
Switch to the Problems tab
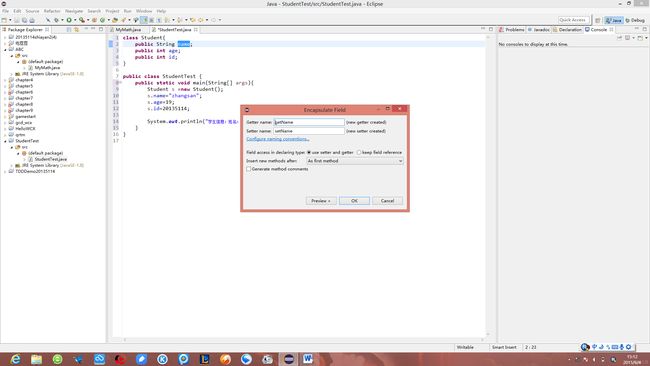tap(512, 29)
